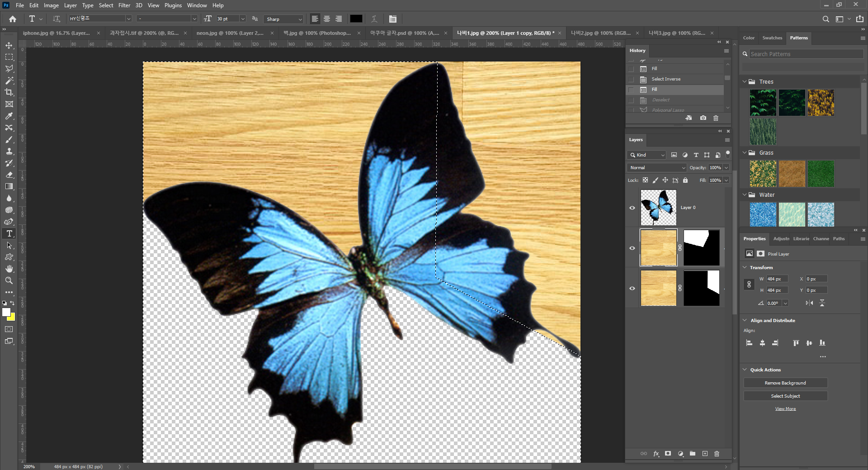Click the Remove Background button
Screen dimensions: 868x470
pyautogui.click(x=785, y=383)
